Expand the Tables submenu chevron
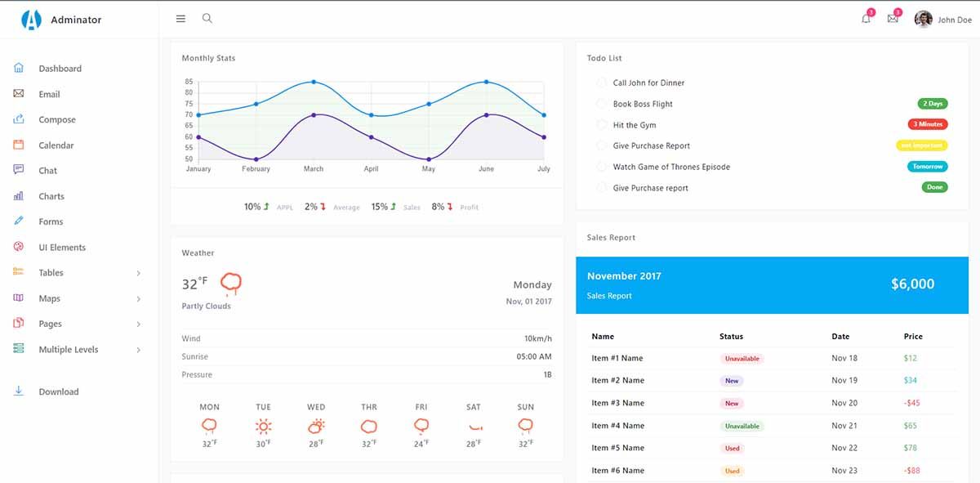980x483 pixels. point(138,273)
